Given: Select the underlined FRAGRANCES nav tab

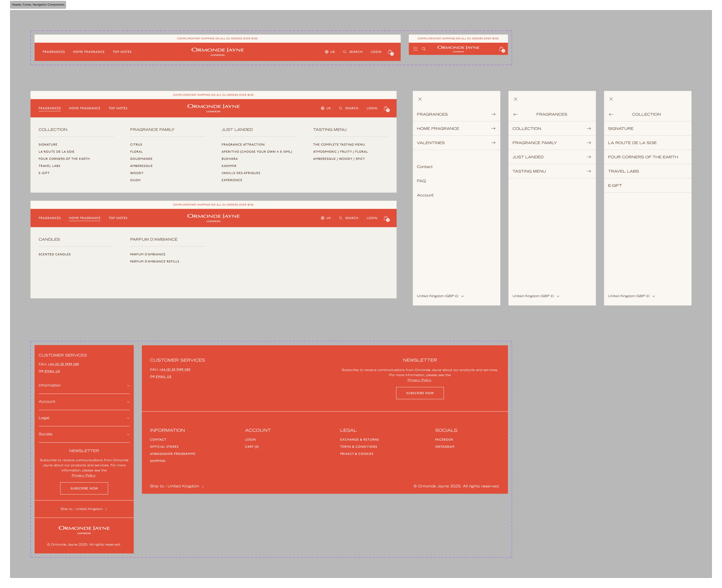Looking at the screenshot, I should (x=50, y=108).
